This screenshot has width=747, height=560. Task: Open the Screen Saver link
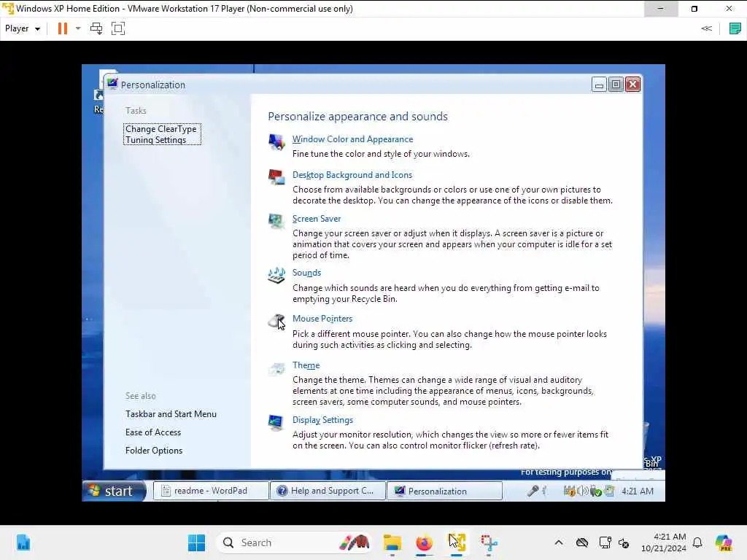coord(317,219)
